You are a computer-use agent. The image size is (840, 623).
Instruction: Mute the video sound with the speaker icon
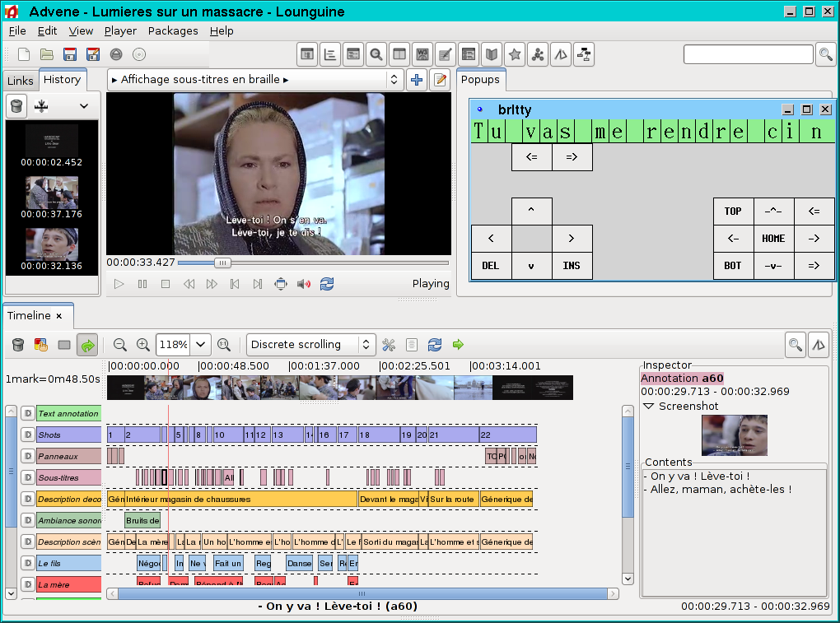[x=304, y=284]
